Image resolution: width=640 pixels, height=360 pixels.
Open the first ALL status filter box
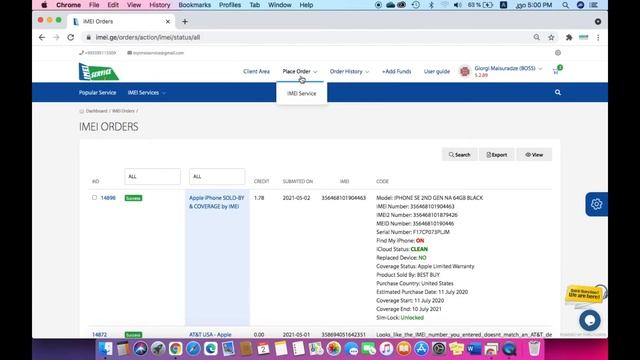(x=152, y=176)
